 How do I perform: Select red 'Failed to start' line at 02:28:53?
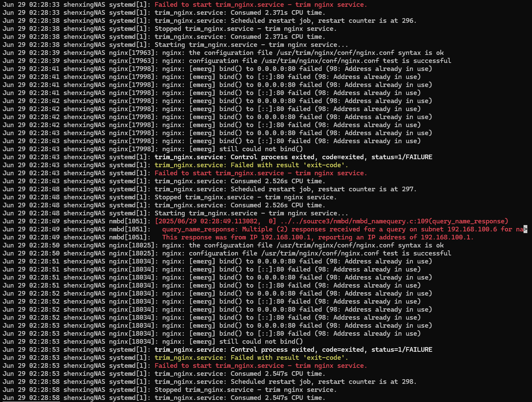click(185, 366)
